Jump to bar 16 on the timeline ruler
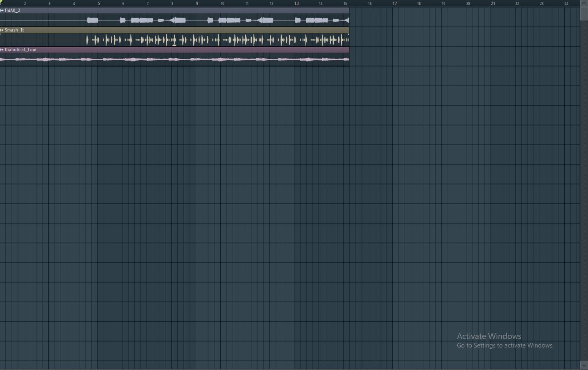588x370 pixels. [x=370, y=3]
